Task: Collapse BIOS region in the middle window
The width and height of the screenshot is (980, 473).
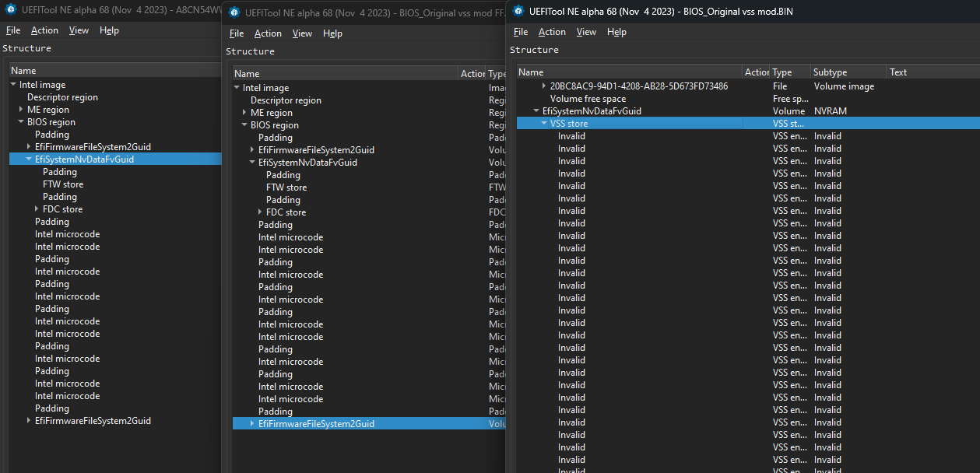Action: point(244,125)
